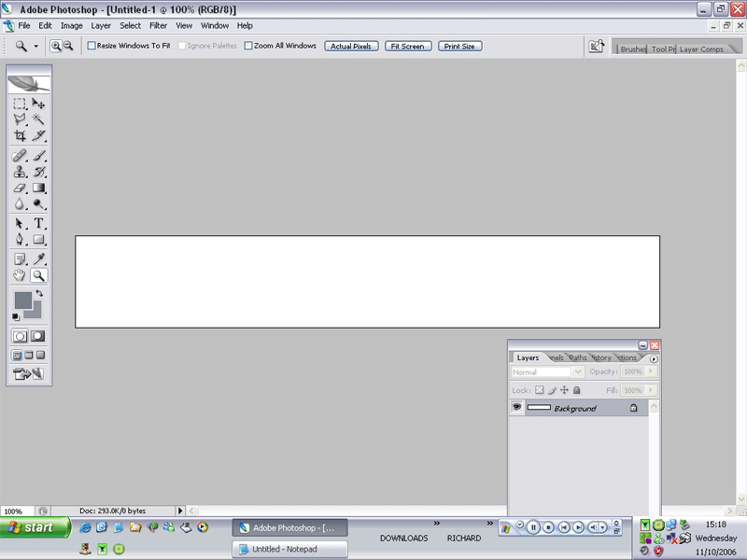Open the Windows Start button
747x560 pixels.
(x=35, y=527)
